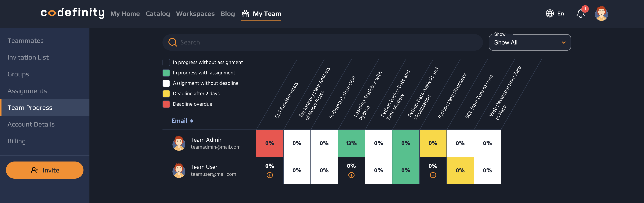Toggle the 'In progress with assignment' legend box
Image resolution: width=644 pixels, height=203 pixels.
[166, 73]
